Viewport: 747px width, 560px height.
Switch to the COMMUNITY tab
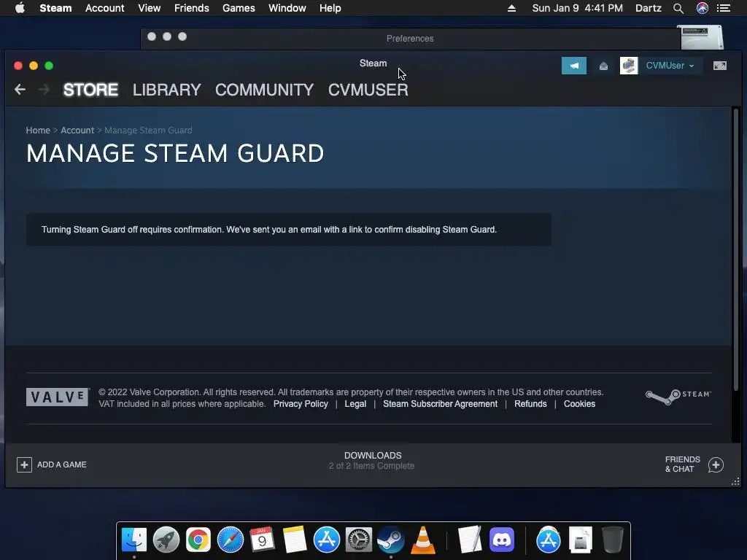point(264,90)
